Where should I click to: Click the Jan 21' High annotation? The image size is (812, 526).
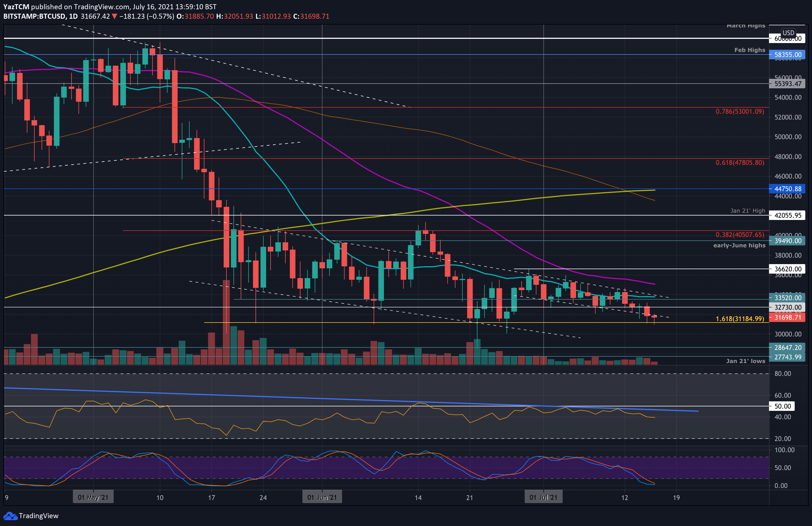pyautogui.click(x=747, y=211)
